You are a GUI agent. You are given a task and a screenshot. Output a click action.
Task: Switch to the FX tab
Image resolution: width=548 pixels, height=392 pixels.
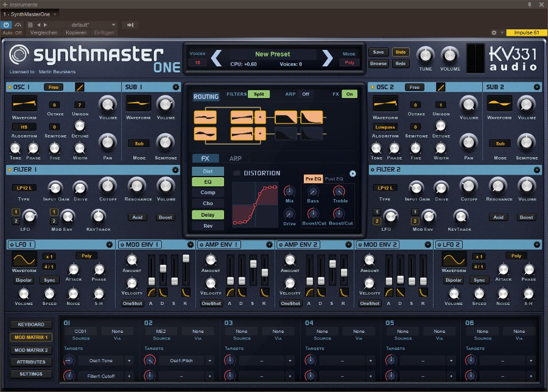tap(206, 158)
